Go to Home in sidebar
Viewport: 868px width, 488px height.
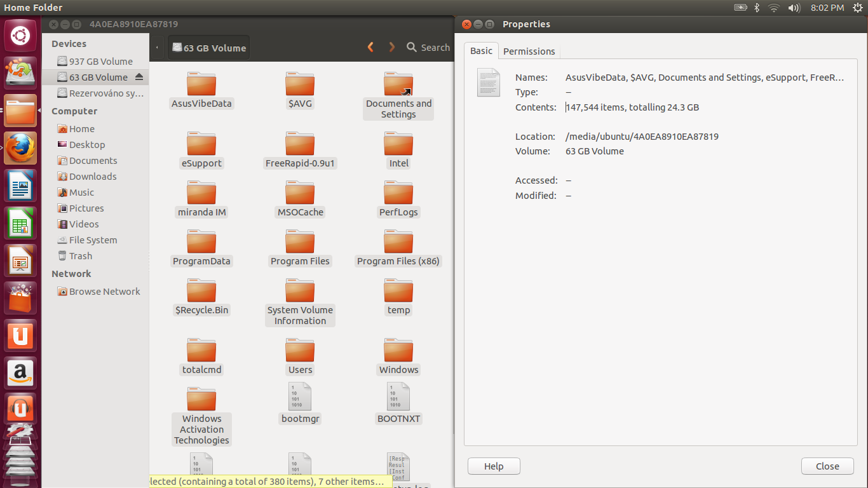(95, 128)
